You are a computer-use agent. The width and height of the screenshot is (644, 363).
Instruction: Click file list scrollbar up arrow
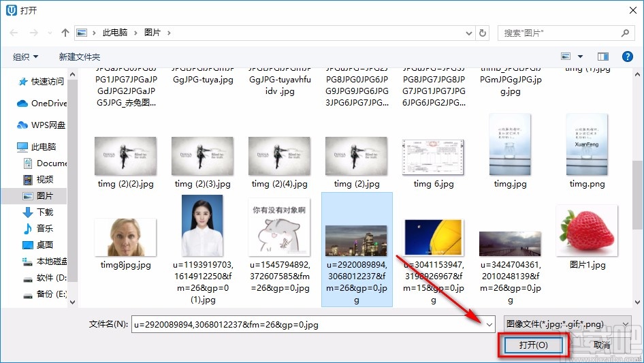point(637,74)
